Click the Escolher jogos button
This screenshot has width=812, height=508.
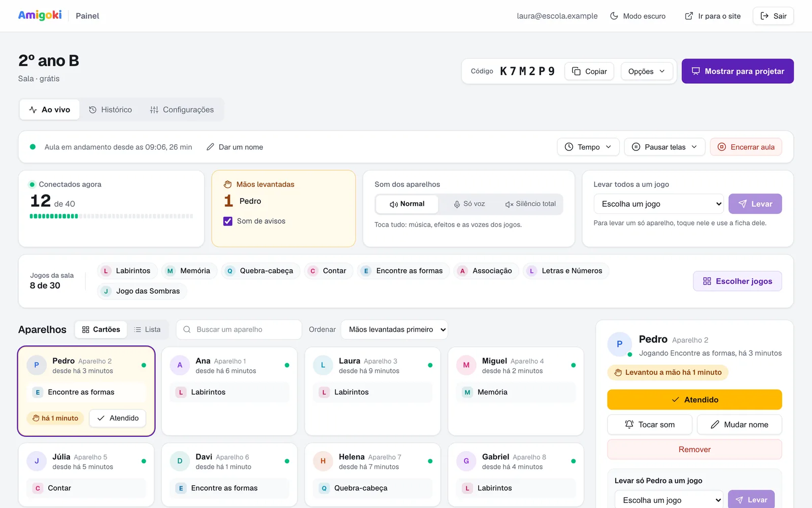pos(737,281)
